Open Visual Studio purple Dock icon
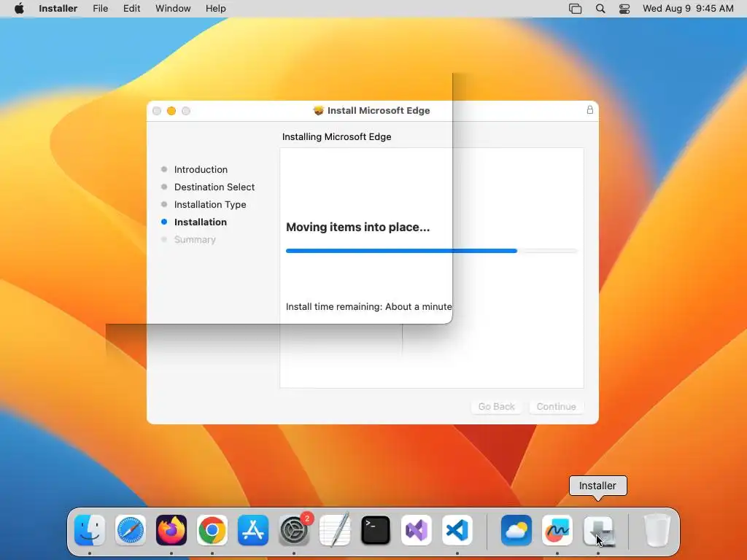This screenshot has height=560, width=747. point(417,530)
